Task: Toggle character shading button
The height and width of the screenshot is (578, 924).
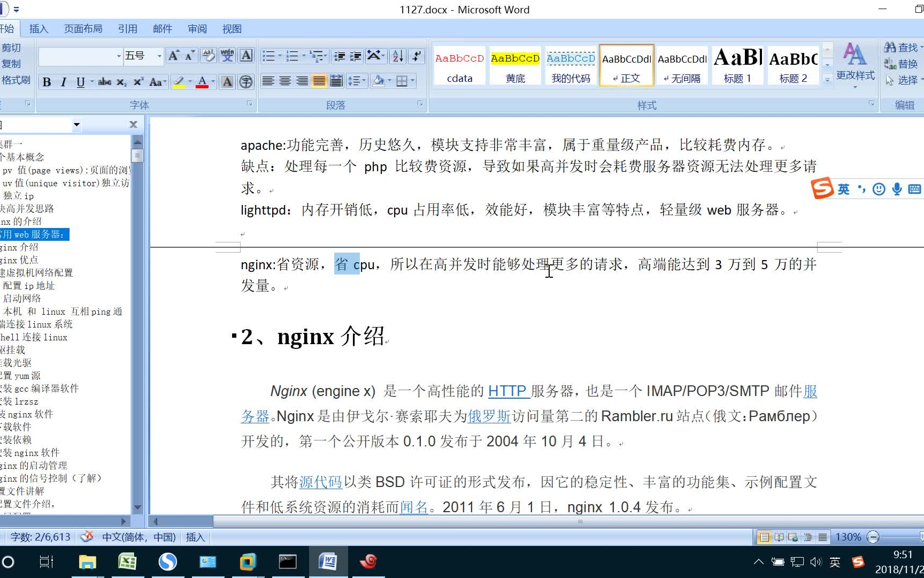Action: click(x=227, y=81)
